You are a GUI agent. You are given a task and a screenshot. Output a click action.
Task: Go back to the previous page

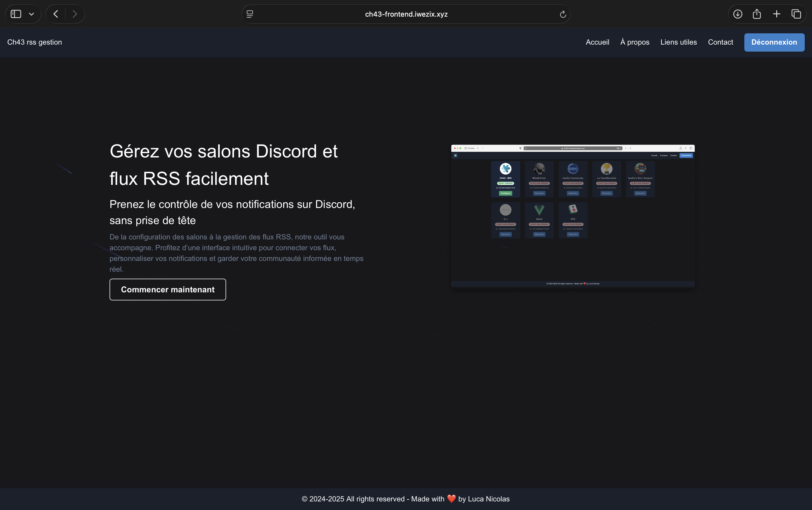56,14
